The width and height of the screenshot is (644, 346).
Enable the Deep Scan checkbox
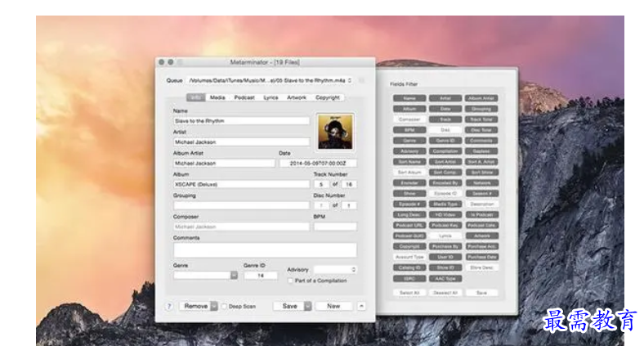(225, 307)
